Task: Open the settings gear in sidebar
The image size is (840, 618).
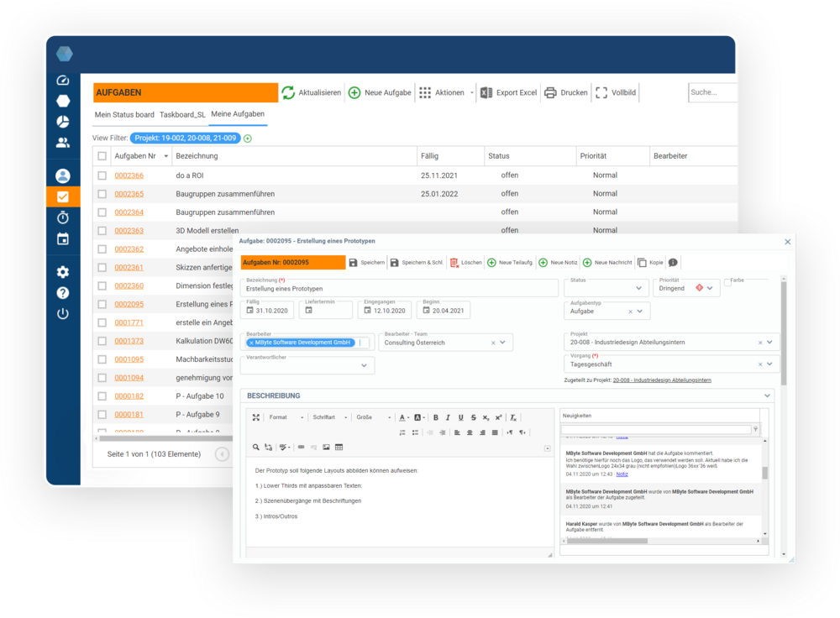Action: tap(63, 272)
